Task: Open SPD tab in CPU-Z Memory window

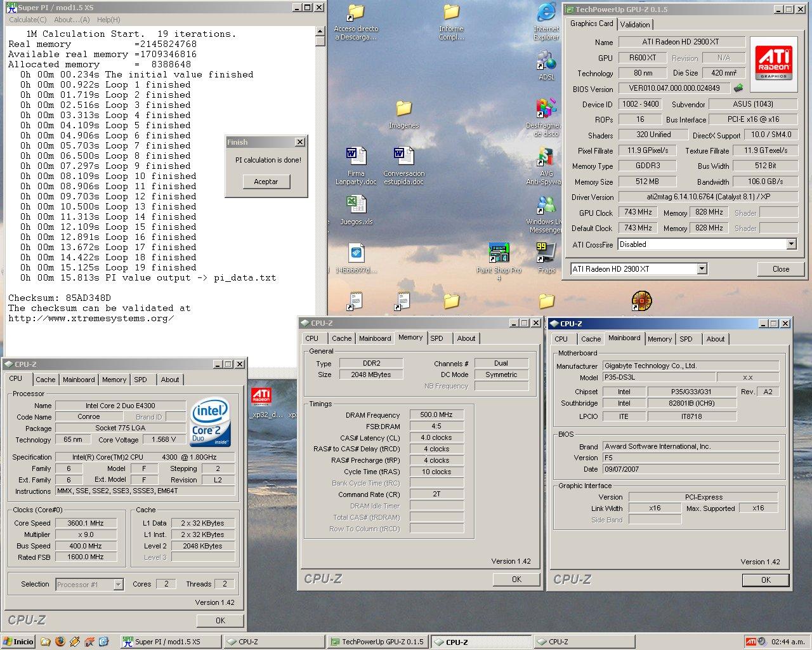Action: 436,338
